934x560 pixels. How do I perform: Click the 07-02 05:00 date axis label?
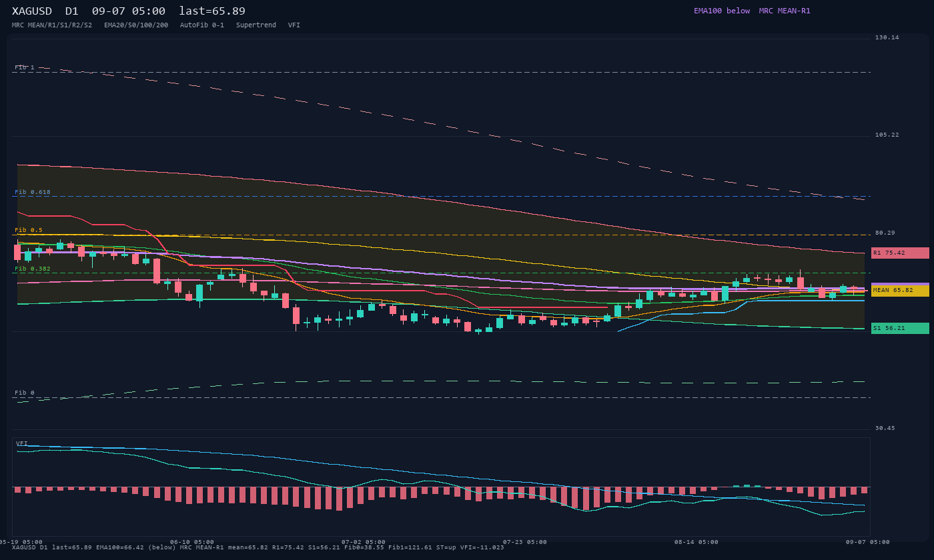point(364,542)
